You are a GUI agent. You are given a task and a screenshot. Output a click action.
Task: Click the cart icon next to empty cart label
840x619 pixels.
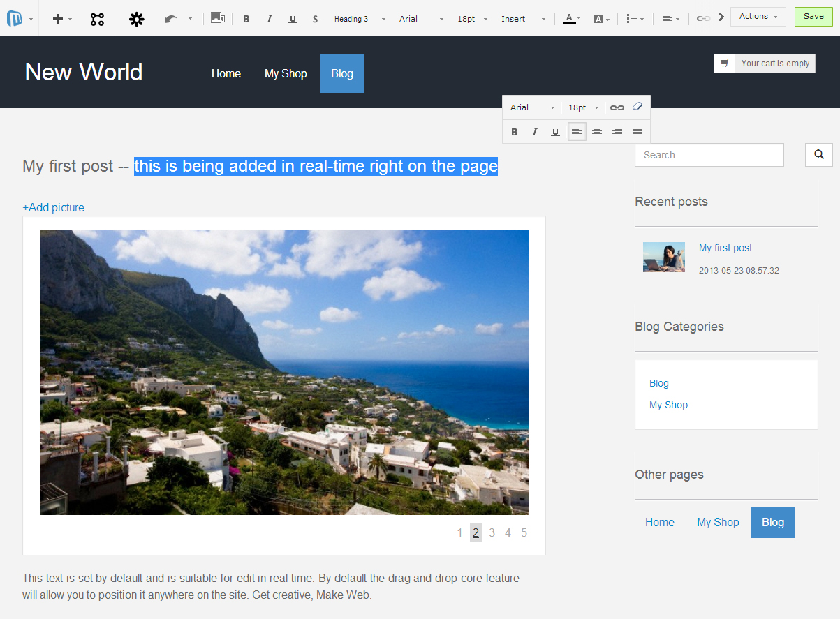click(x=724, y=63)
